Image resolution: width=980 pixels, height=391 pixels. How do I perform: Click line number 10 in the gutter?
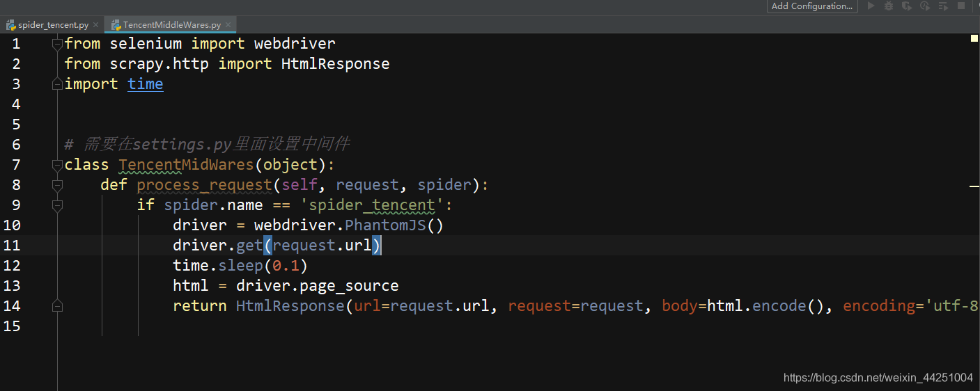pos(12,225)
